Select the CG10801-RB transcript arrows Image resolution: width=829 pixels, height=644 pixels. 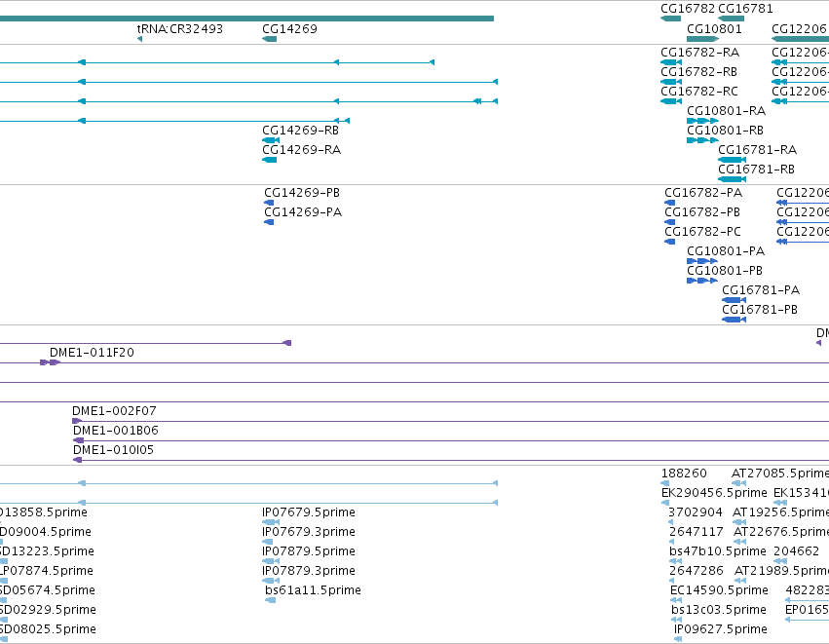[x=702, y=140]
